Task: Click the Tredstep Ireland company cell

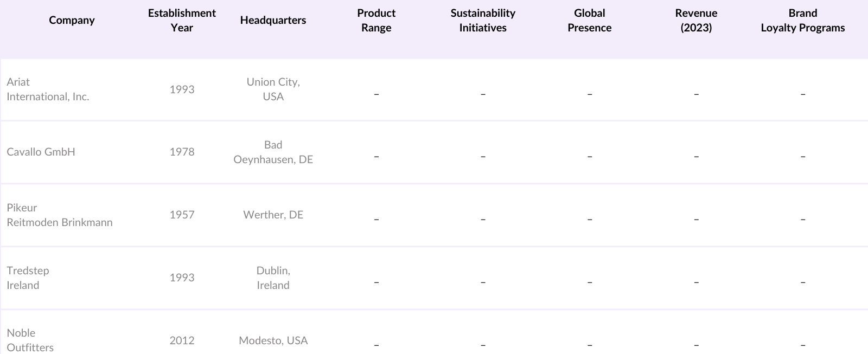Action: pos(28,278)
